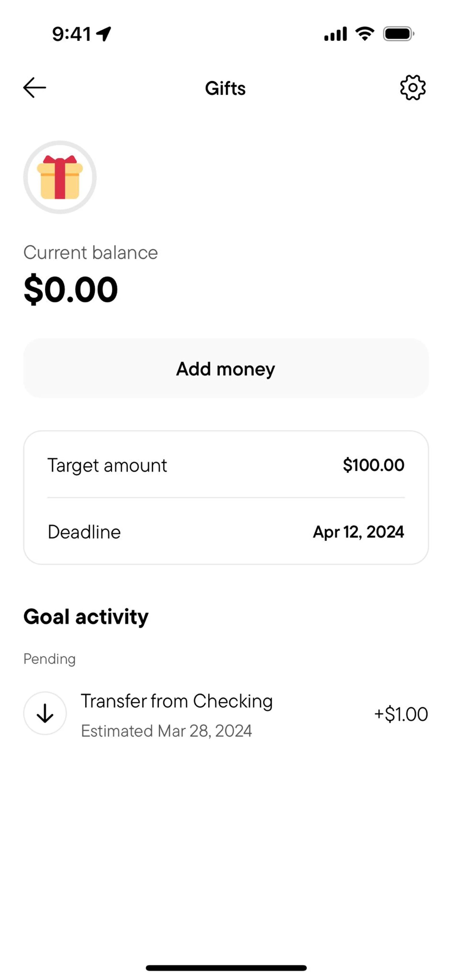Tap the gift box goal icon

pyautogui.click(x=60, y=177)
